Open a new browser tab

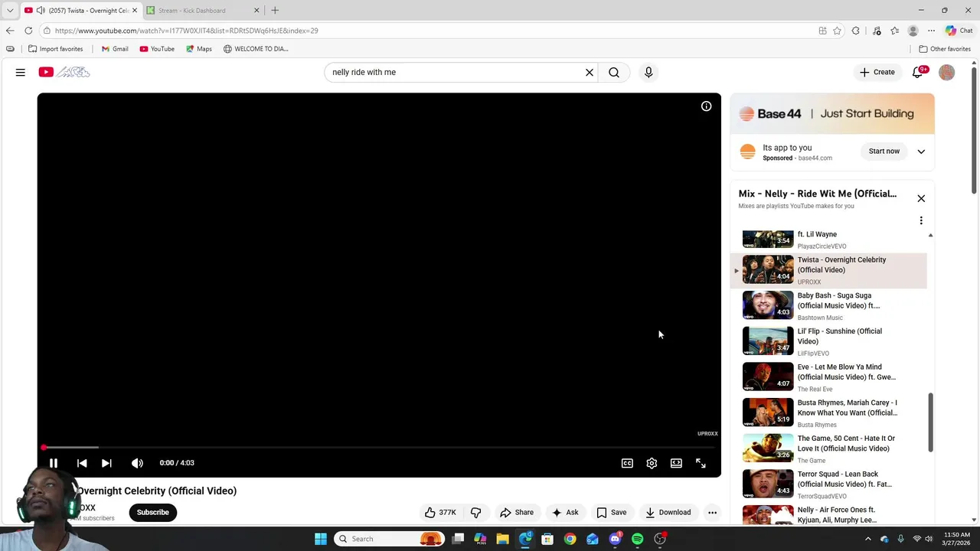[x=275, y=11]
